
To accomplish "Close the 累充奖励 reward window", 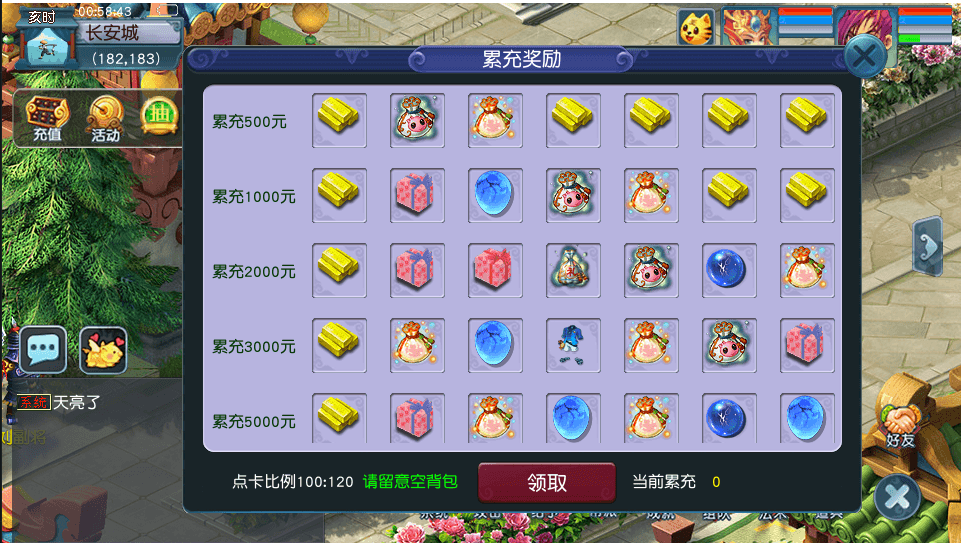I will point(865,56).
